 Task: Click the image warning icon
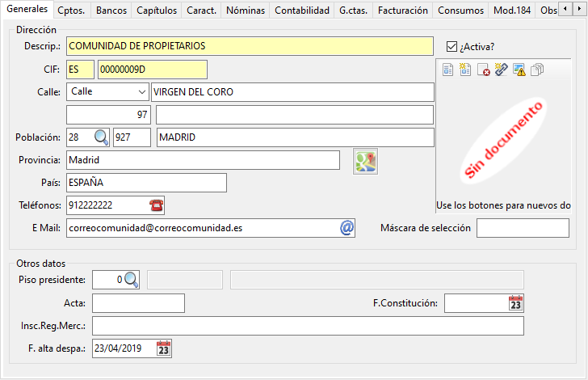[x=519, y=70]
